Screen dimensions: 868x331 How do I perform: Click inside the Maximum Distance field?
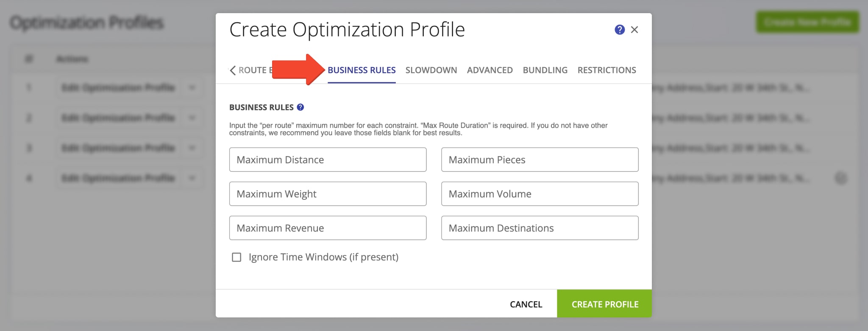click(328, 160)
